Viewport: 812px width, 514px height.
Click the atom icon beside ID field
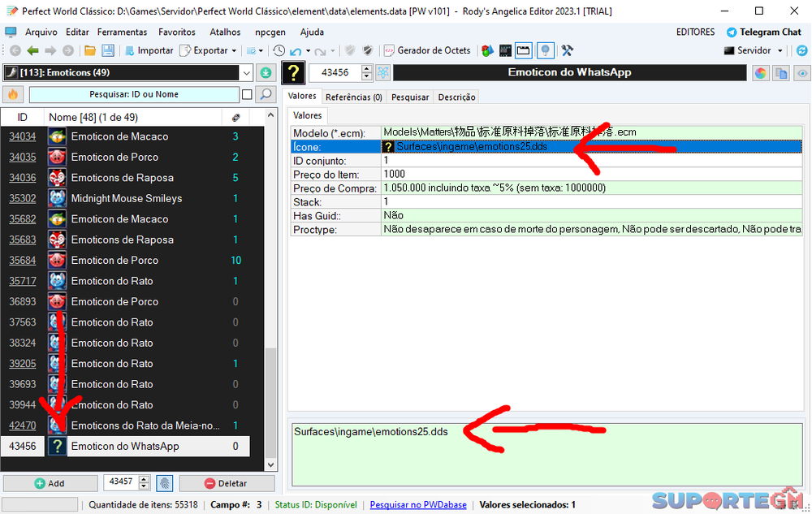pyautogui.click(x=382, y=73)
